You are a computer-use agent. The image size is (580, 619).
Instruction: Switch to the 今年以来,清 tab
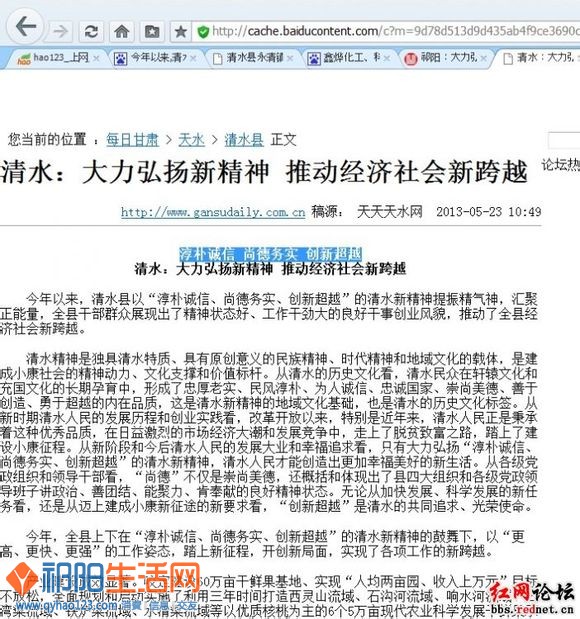pos(155,58)
